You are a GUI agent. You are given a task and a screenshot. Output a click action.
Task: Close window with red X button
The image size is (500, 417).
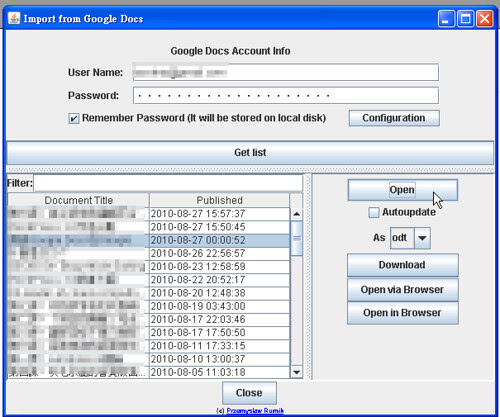coord(484,19)
